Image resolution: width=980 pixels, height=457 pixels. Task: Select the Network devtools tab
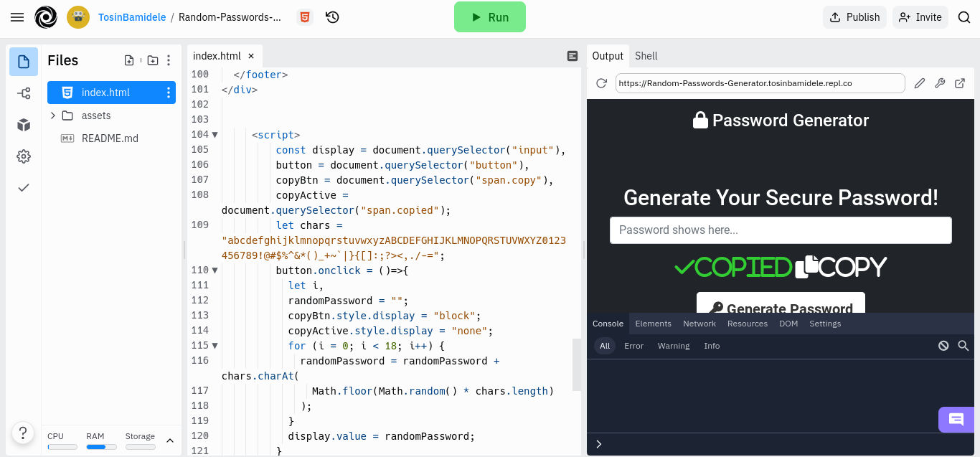pyautogui.click(x=699, y=324)
